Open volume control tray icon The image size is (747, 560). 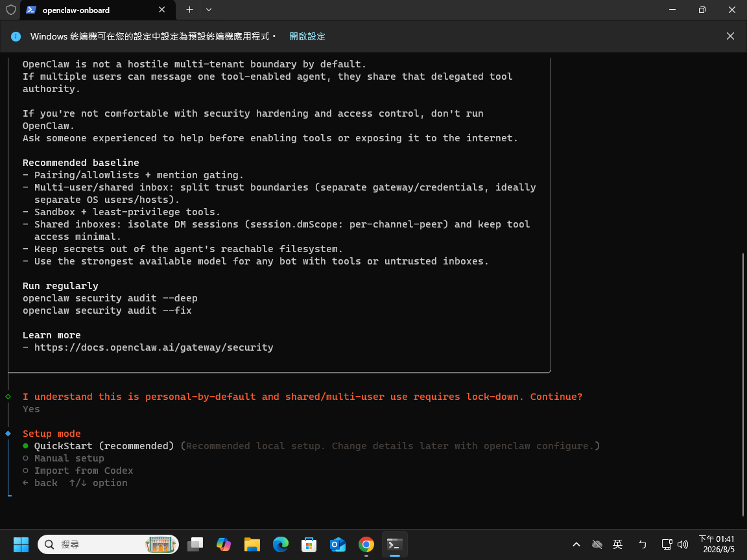683,544
